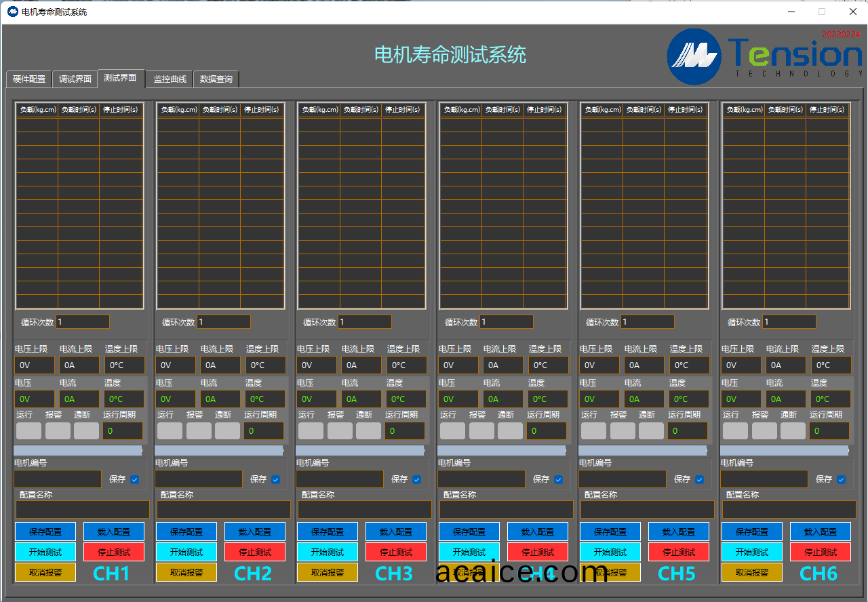Click CH1 运行 status indicator
This screenshot has width=868, height=602.
28,430
